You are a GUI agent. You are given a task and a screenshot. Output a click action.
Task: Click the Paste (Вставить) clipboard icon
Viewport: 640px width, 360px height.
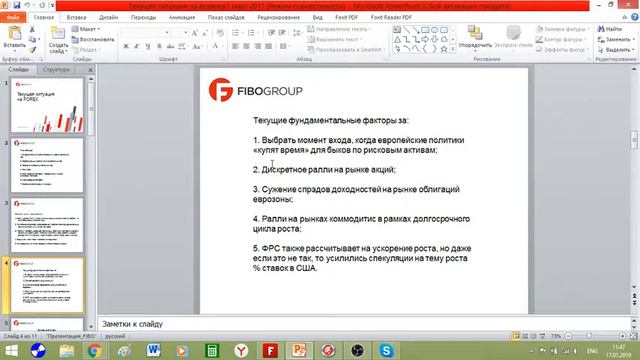(x=15, y=34)
